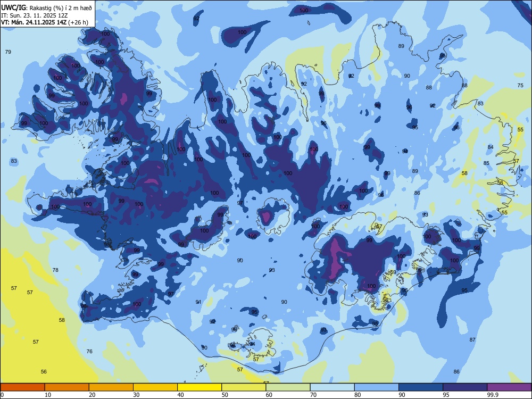Click the humidity value '75' on the map

[x=520, y=86]
